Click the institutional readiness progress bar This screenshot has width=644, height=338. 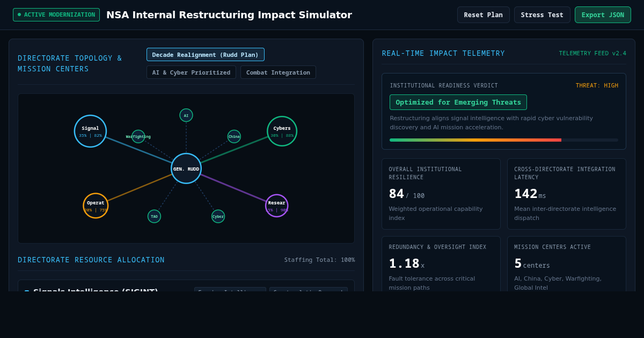coord(504,140)
